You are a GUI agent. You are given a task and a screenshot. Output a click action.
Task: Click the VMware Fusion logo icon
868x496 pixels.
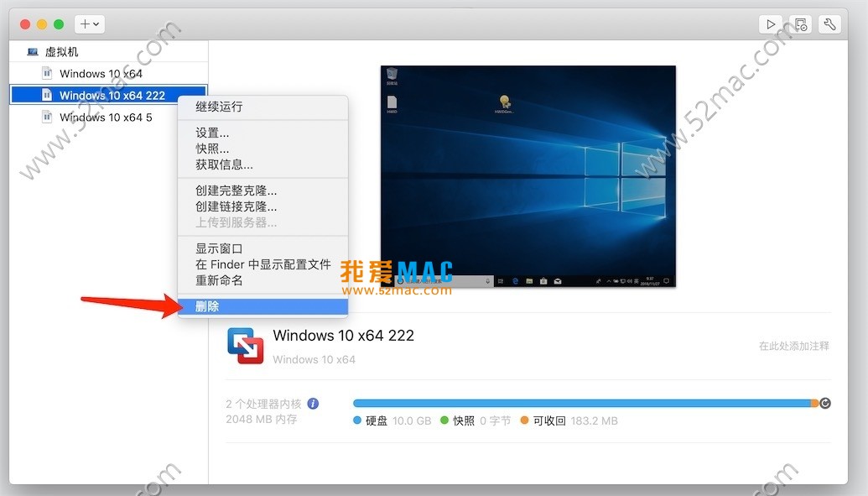(x=245, y=346)
